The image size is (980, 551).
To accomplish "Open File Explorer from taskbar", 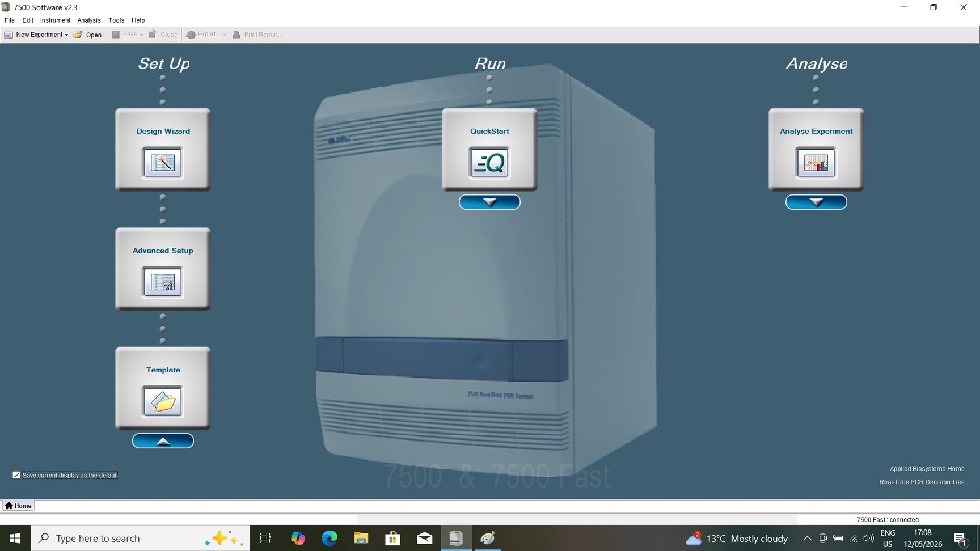I will [x=361, y=538].
